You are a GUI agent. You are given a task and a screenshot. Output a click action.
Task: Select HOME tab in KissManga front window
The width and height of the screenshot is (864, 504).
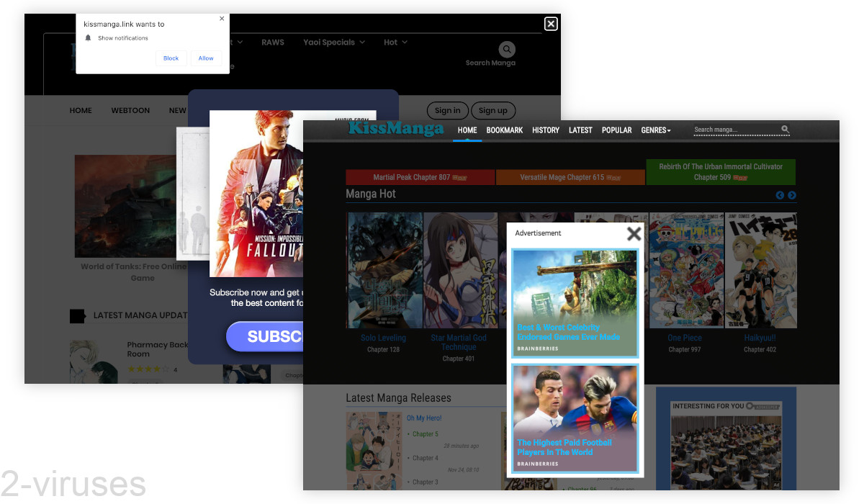point(467,130)
